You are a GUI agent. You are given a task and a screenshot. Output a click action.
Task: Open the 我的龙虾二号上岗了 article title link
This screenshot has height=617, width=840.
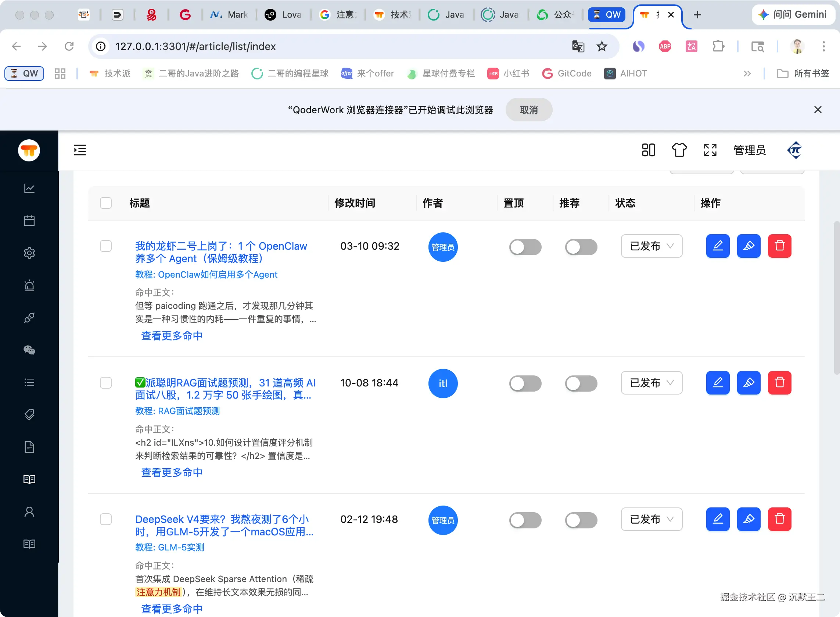[221, 252]
